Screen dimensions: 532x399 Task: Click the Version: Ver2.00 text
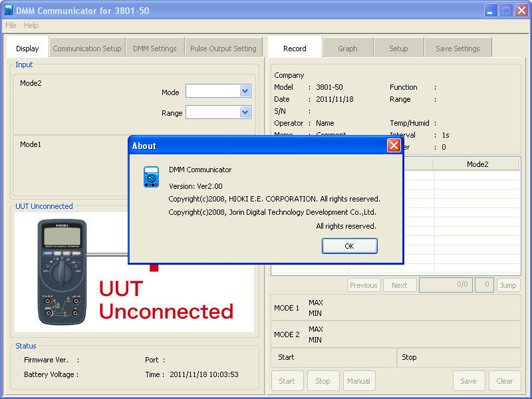click(x=196, y=186)
